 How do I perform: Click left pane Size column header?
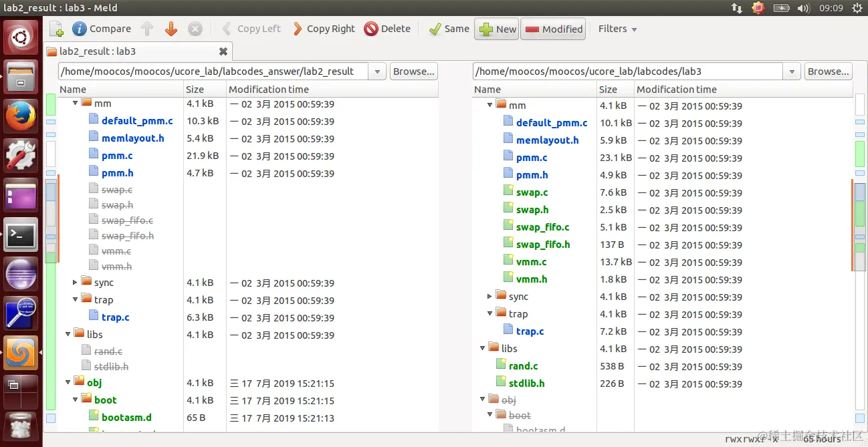[x=205, y=89]
